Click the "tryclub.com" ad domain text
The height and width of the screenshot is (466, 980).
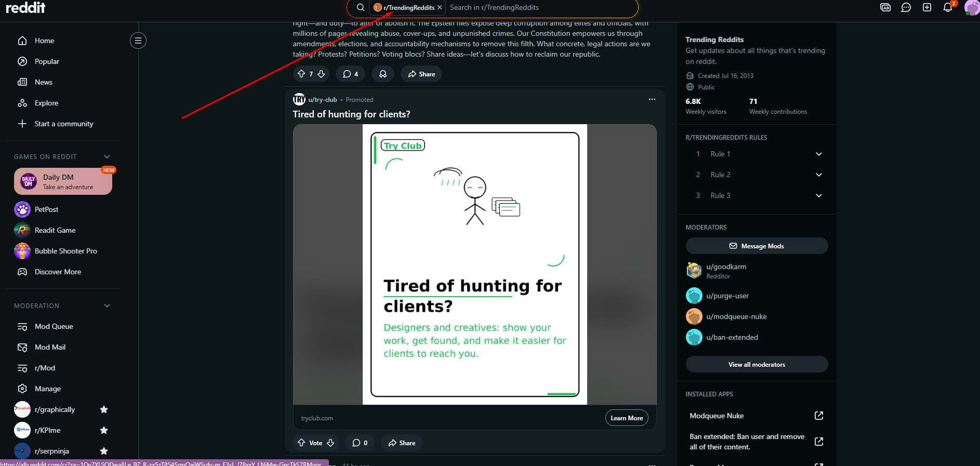[317, 418]
